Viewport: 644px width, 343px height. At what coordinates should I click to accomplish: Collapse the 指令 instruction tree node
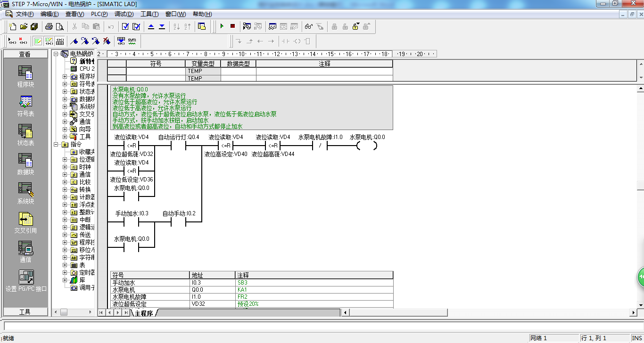coord(56,144)
